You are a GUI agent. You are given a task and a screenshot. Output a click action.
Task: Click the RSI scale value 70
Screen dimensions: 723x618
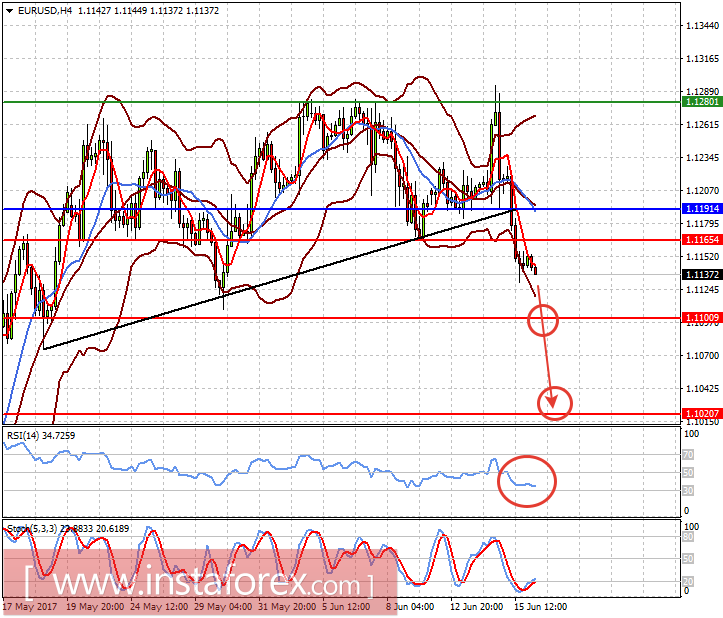coord(688,455)
